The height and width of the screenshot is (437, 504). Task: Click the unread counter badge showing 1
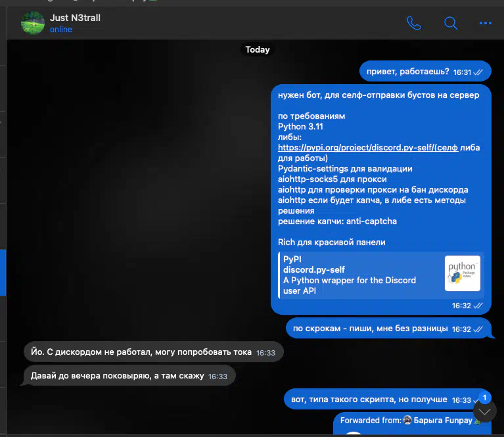pos(485,398)
